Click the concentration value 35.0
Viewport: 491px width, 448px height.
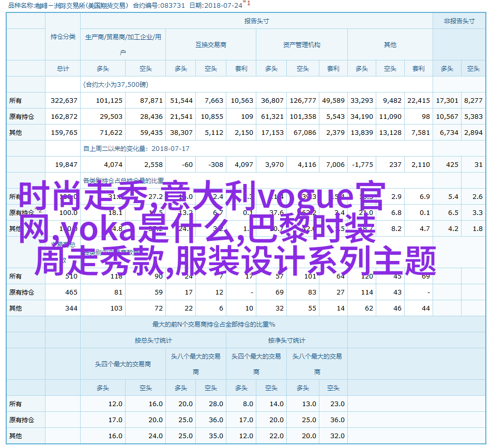pos(216,436)
